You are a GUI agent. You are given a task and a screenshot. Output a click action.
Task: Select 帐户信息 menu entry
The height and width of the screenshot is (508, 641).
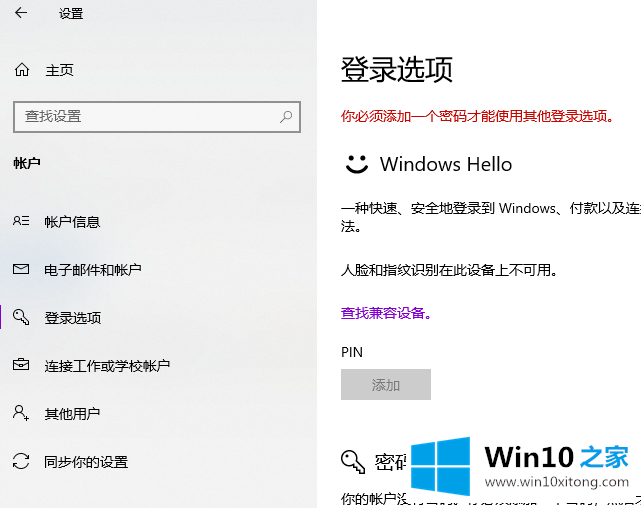(x=72, y=222)
